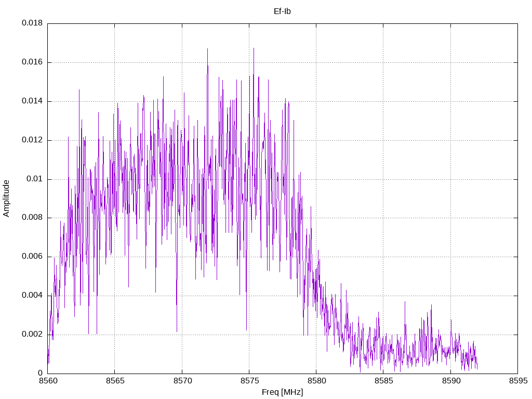
Task: Click the x-axis tick label 8565
Action: tap(115, 381)
